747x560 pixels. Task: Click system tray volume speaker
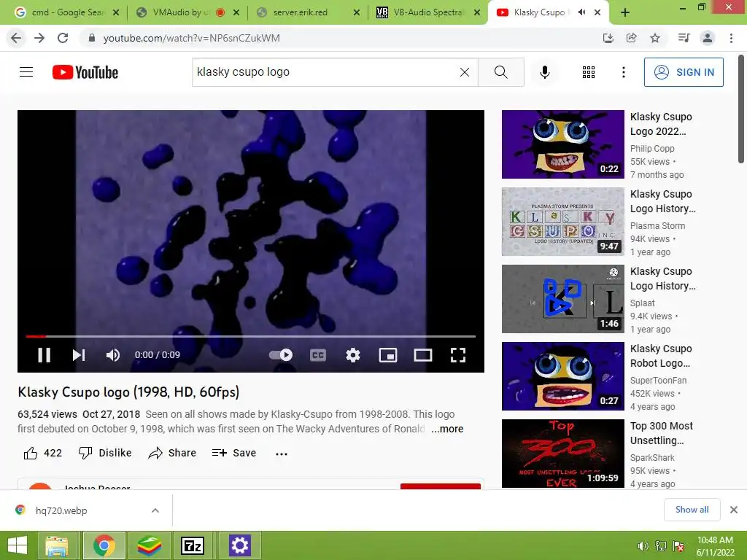[x=643, y=545]
